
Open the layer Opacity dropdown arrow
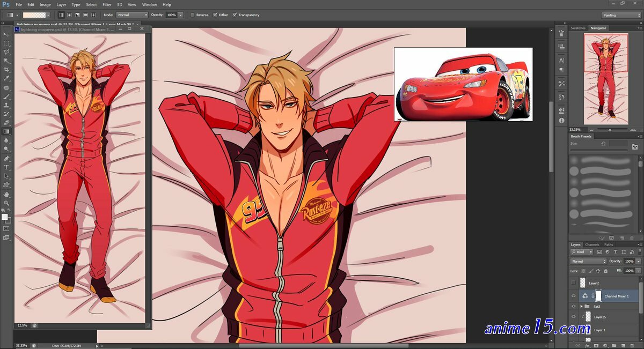pos(638,261)
